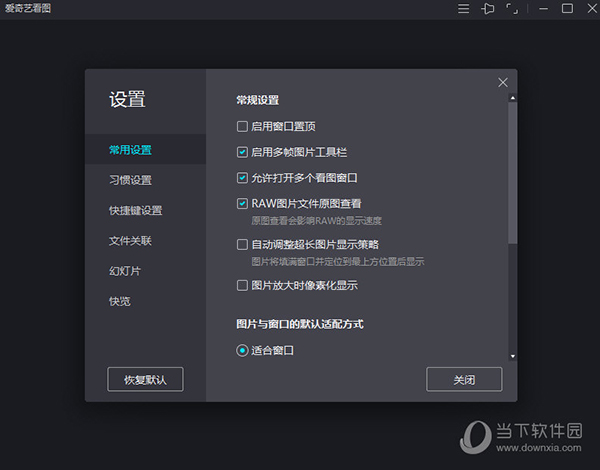Uncheck RAW图片文件原图查看 checkbox
Viewport: 600px width, 470px height.
242,203
